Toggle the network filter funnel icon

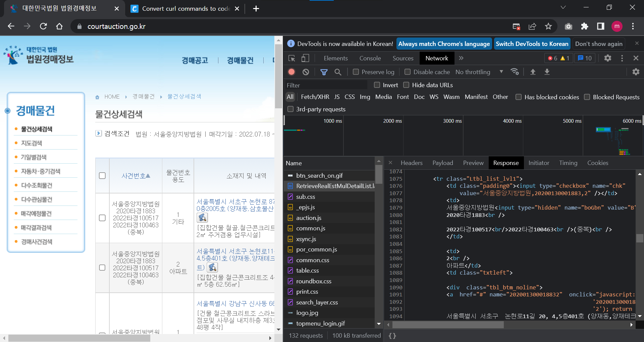(x=324, y=72)
